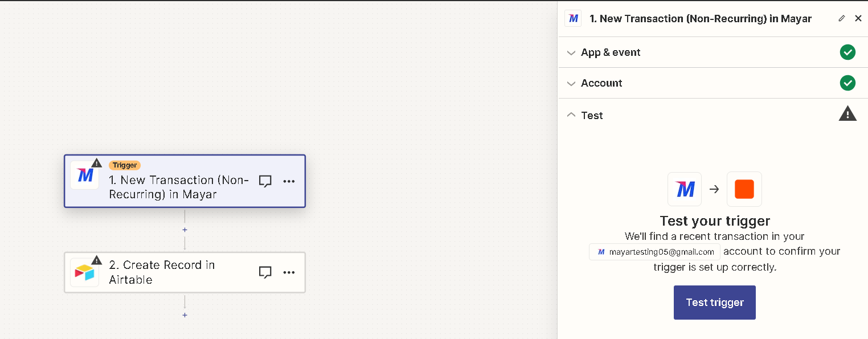Click warning triangle beside Test section
This screenshot has height=339, width=868.
[x=847, y=113]
